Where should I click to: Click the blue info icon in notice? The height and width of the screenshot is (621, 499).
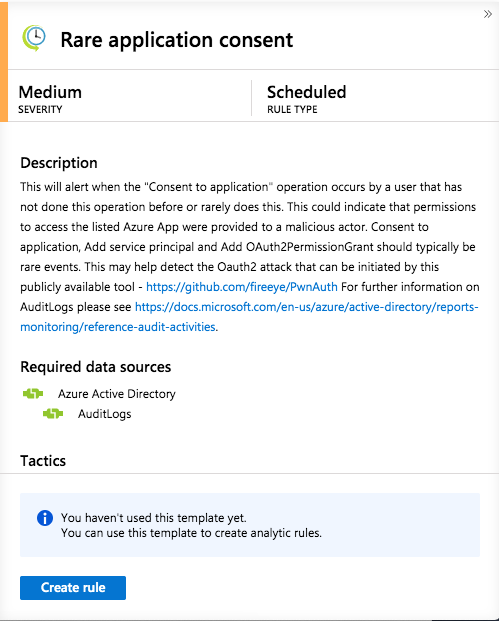(45, 518)
